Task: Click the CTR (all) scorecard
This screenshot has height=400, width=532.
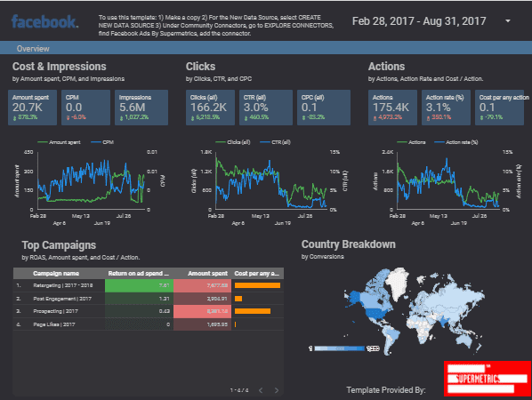Action: pyautogui.click(x=266, y=108)
